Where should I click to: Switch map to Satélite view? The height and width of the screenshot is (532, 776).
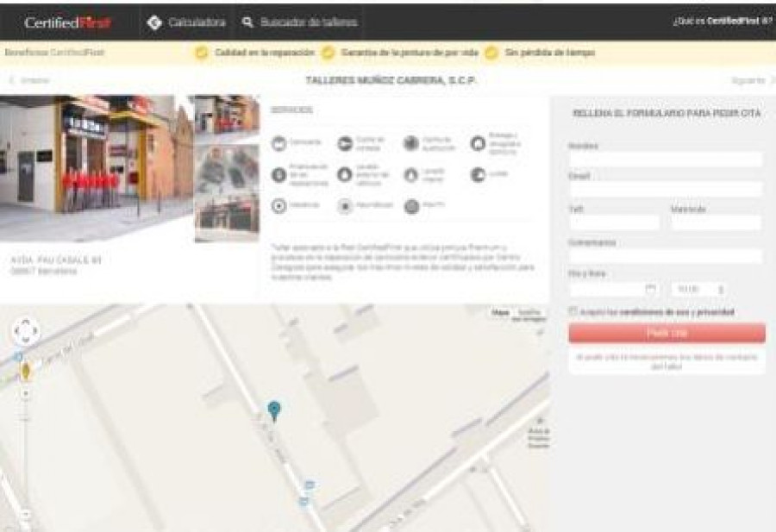[529, 315]
